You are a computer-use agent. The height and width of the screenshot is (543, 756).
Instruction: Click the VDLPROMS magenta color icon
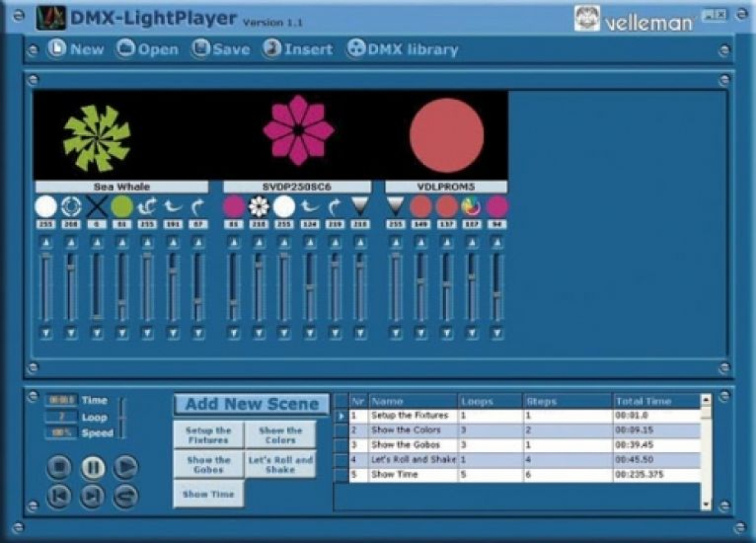pyautogui.click(x=497, y=207)
